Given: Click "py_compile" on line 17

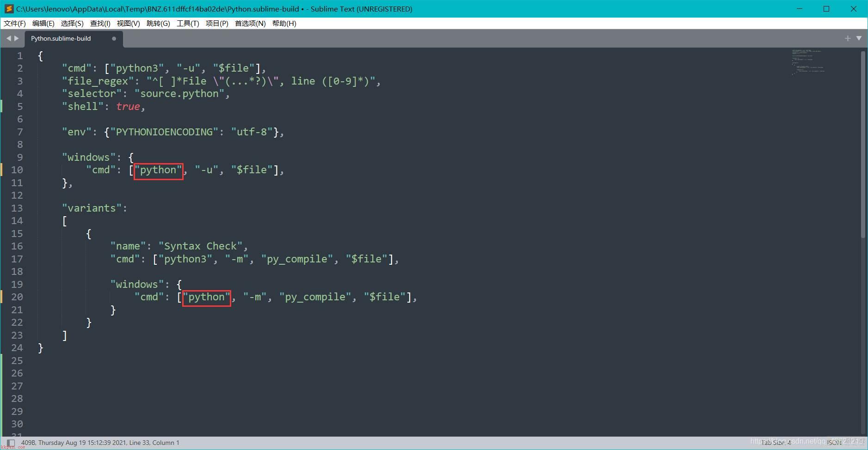Looking at the screenshot, I should point(297,259).
